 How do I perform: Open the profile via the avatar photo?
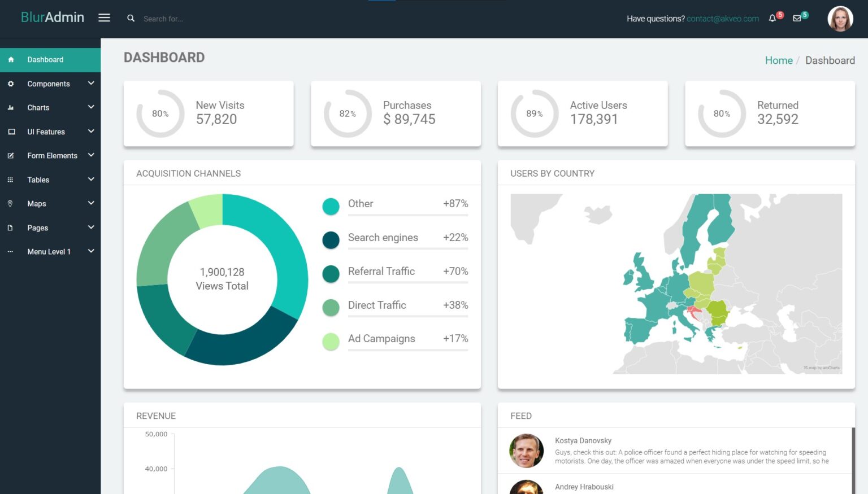tap(840, 18)
